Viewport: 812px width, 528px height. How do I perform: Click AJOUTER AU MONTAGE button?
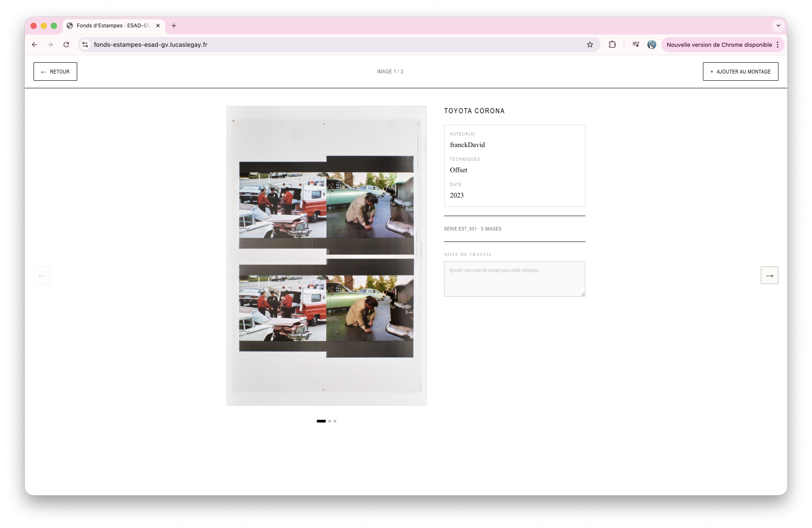pos(740,72)
